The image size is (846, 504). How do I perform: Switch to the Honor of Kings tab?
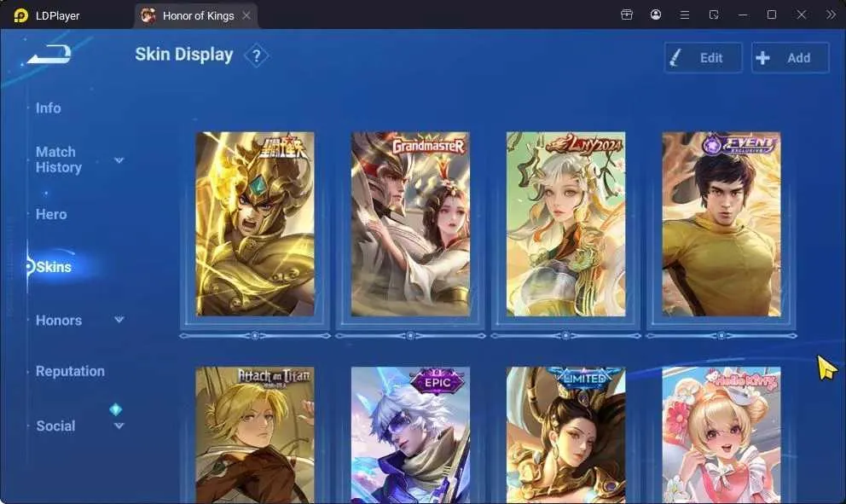coord(196,15)
